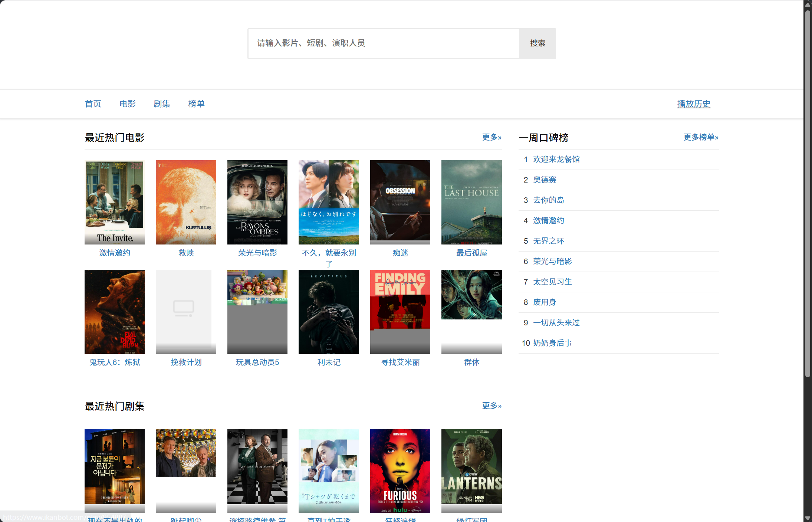Select 荣光与暗影 in the weekly ranking
The width and height of the screenshot is (812, 522).
click(x=552, y=262)
